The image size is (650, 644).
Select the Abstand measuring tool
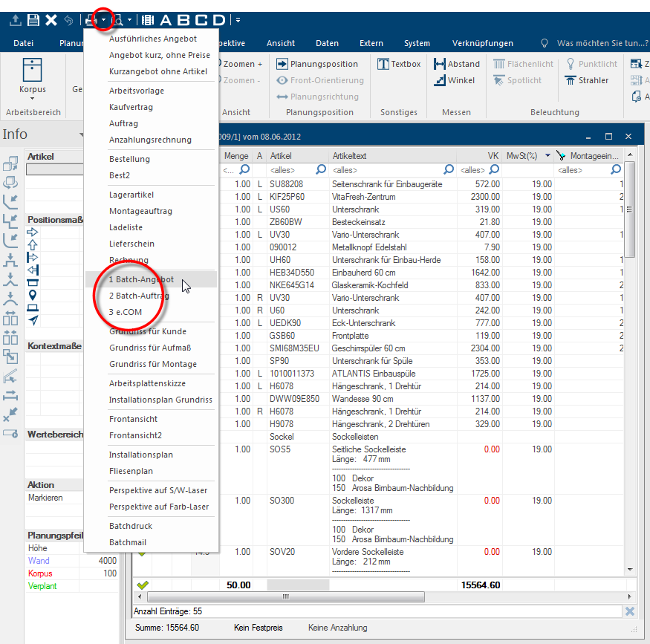(440, 64)
